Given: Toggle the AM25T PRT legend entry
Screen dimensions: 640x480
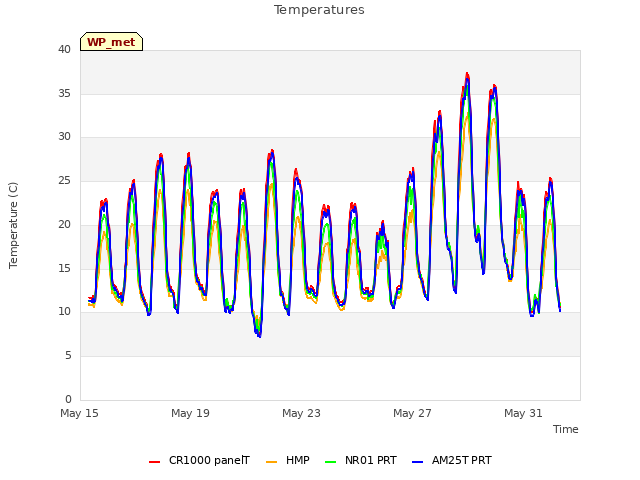Looking at the screenshot, I should (x=452, y=460).
